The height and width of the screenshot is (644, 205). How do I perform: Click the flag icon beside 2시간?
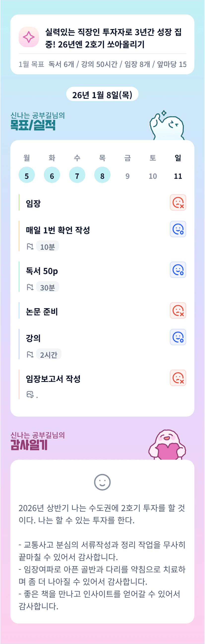(x=30, y=355)
